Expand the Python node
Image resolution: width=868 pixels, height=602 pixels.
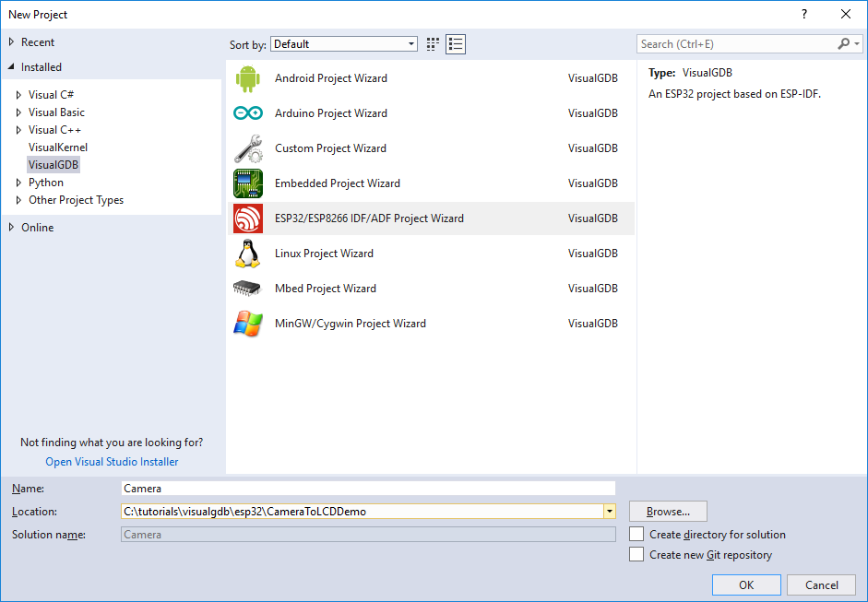18,183
